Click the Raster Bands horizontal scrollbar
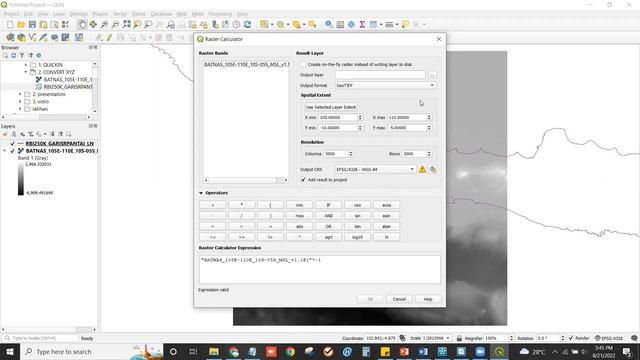This screenshot has width=640, height=360. point(246,180)
